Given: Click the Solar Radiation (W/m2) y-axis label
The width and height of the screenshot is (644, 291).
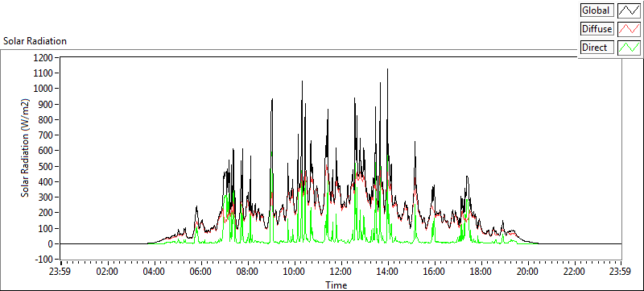Looking at the screenshot, I should click(x=26, y=148).
